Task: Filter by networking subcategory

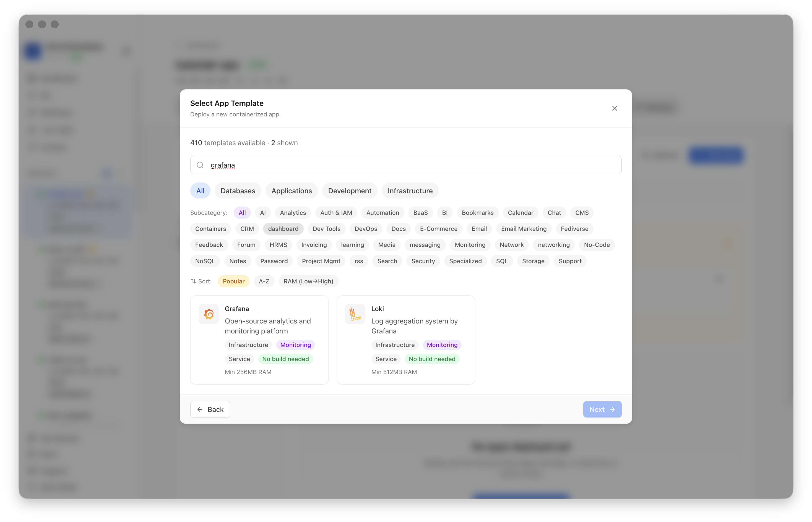Action: coord(554,245)
